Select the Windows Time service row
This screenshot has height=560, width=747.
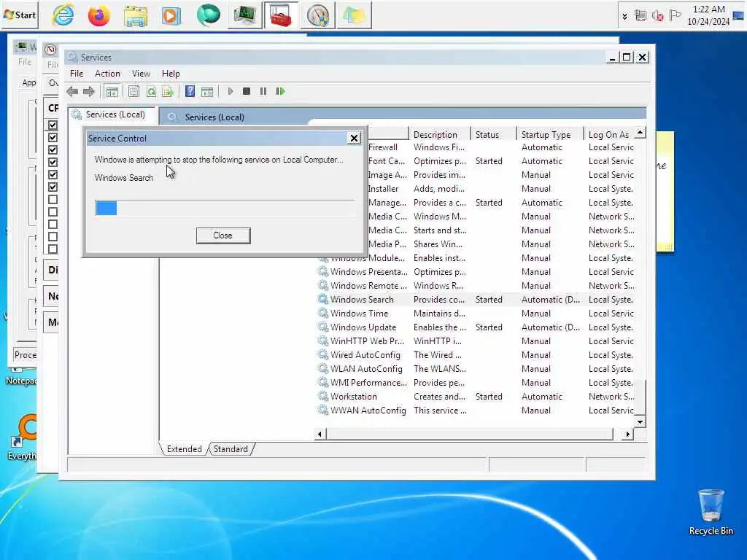click(476, 314)
